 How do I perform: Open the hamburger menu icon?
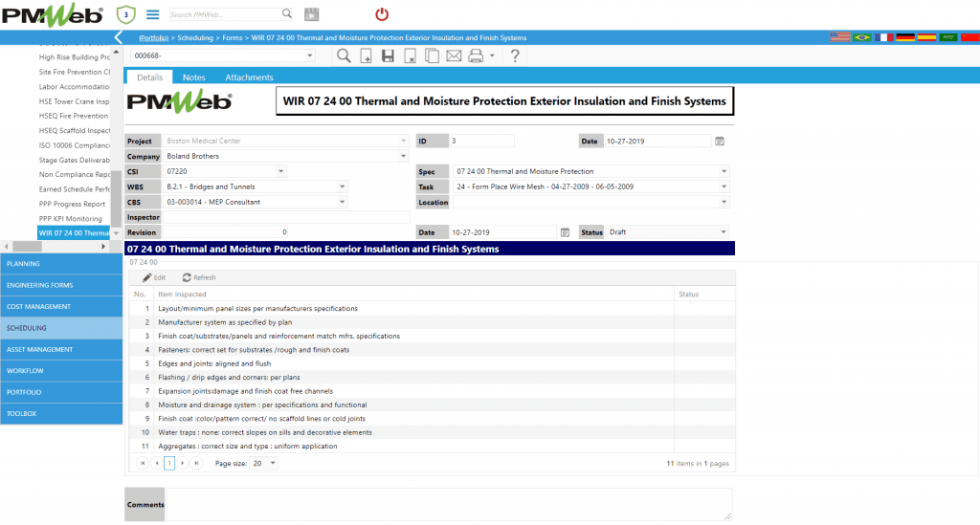pyautogui.click(x=152, y=14)
